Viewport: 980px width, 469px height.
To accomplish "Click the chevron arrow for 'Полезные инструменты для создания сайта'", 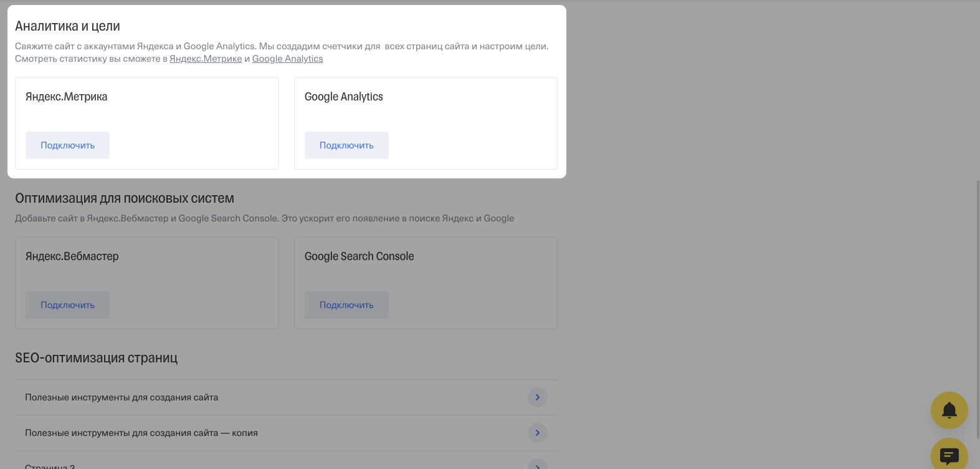I will (537, 397).
